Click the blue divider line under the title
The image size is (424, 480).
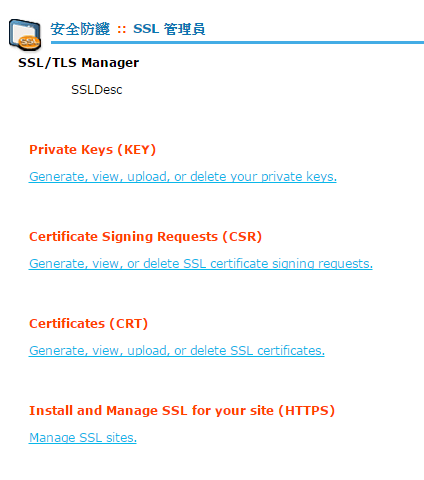click(237, 43)
